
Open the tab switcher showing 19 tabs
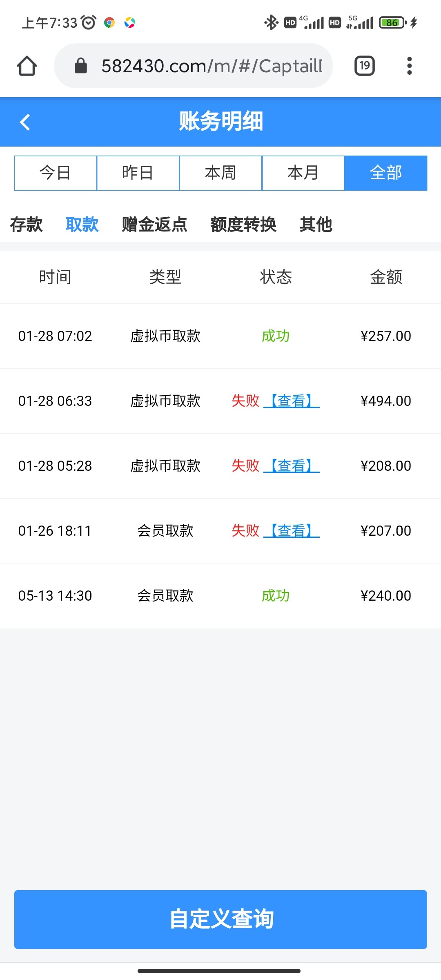tap(365, 66)
